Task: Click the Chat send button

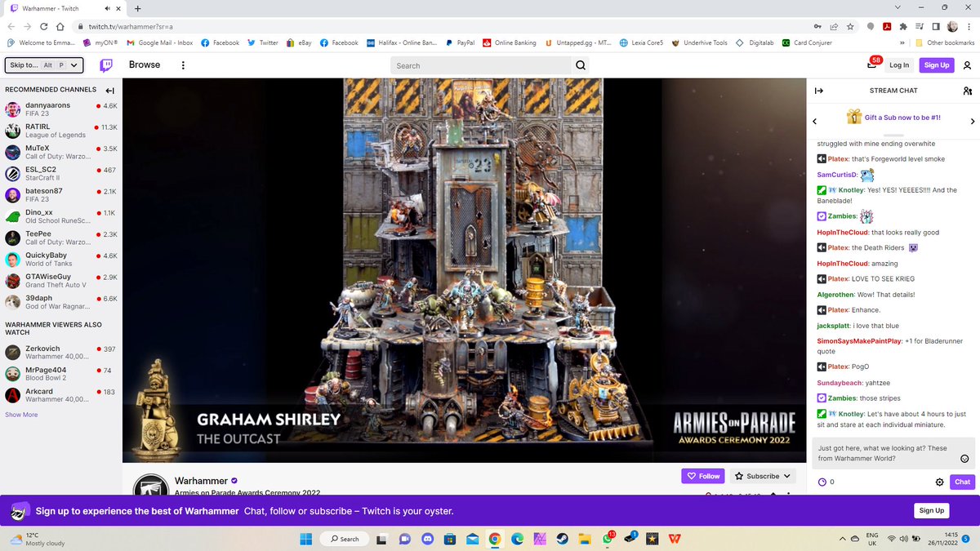Action: pyautogui.click(x=963, y=482)
